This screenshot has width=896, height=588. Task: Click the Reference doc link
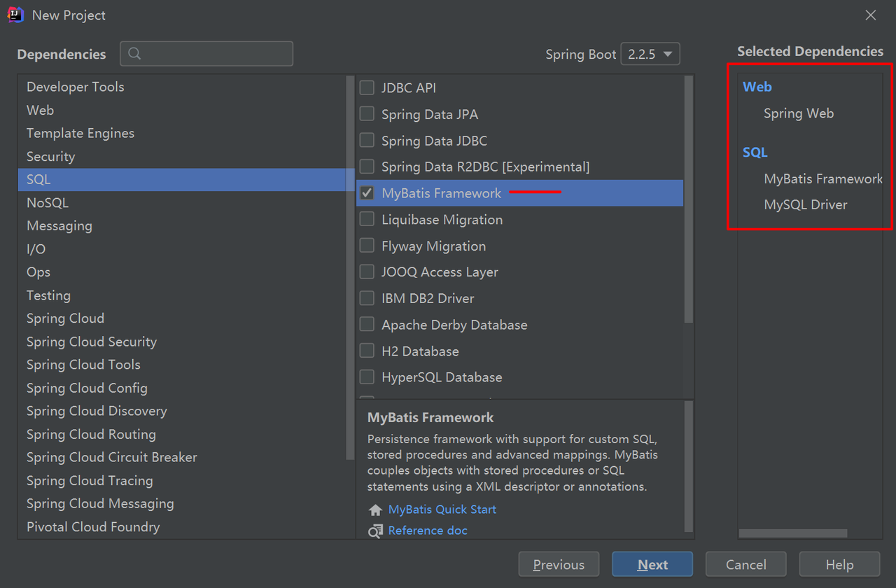[x=428, y=531]
